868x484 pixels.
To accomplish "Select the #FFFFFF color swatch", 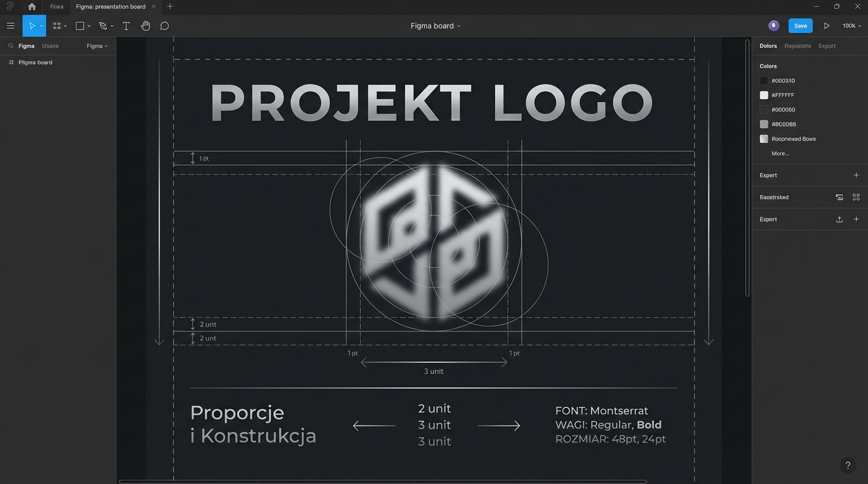I will click(764, 95).
